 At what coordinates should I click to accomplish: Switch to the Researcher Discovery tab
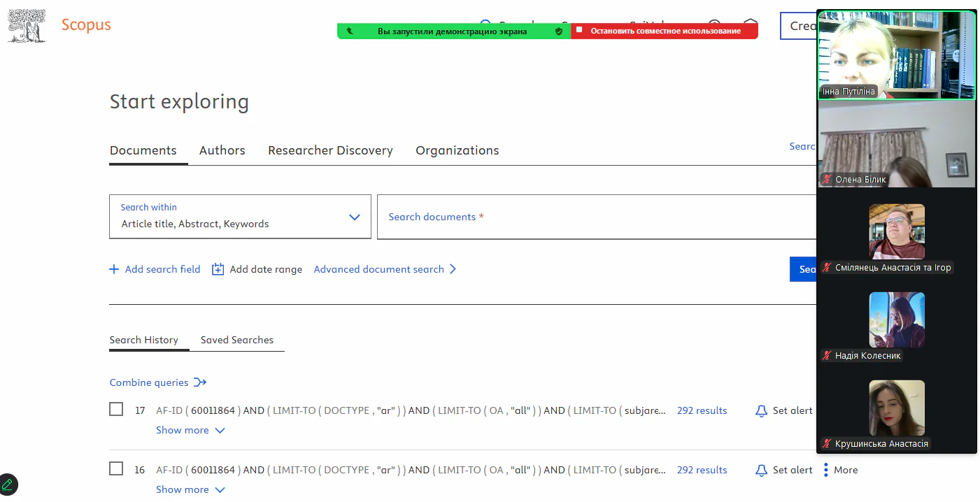(x=330, y=150)
